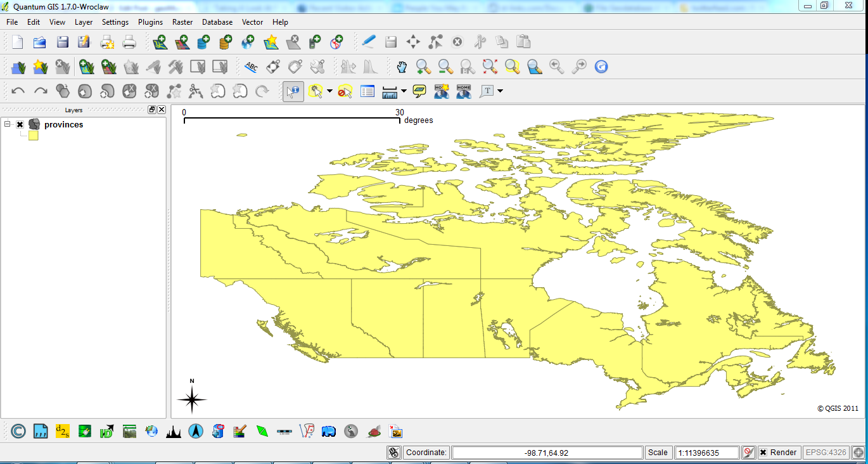
Task: Toggle extents and mouse position display
Action: 393,453
